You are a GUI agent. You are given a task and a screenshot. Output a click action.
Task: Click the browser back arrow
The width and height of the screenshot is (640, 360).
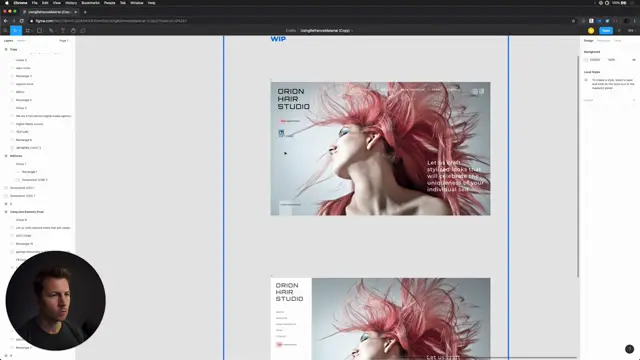pyautogui.click(x=5, y=21)
